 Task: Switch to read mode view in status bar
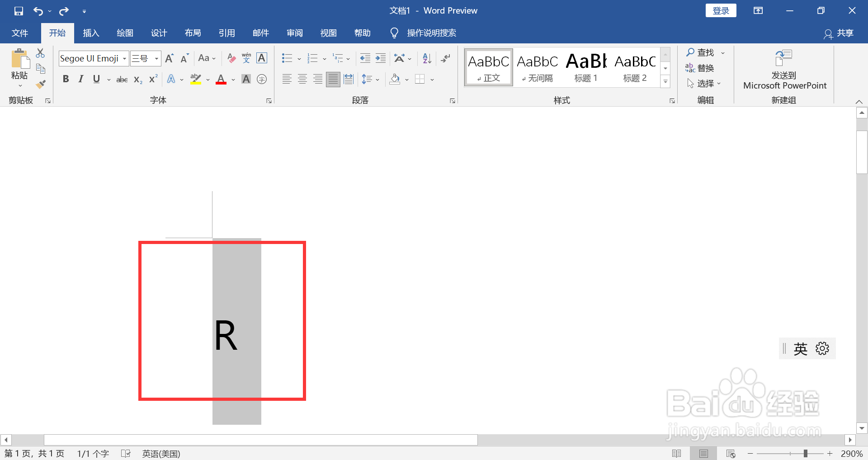[677, 453]
